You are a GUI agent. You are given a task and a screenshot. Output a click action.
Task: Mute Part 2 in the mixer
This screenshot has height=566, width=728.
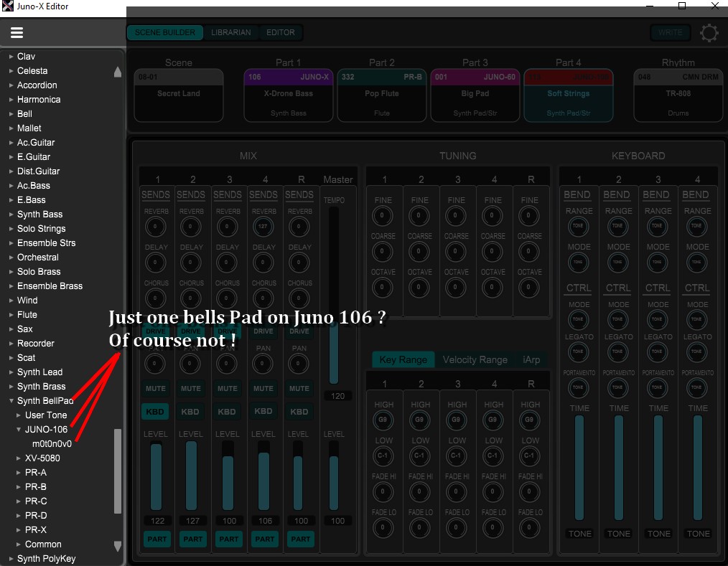[191, 388]
